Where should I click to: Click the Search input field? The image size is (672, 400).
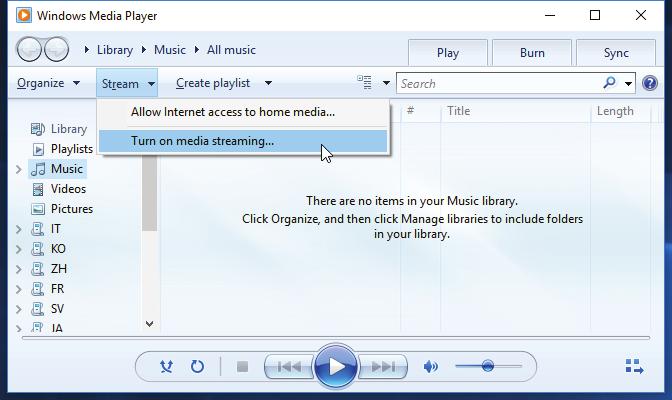coord(498,83)
